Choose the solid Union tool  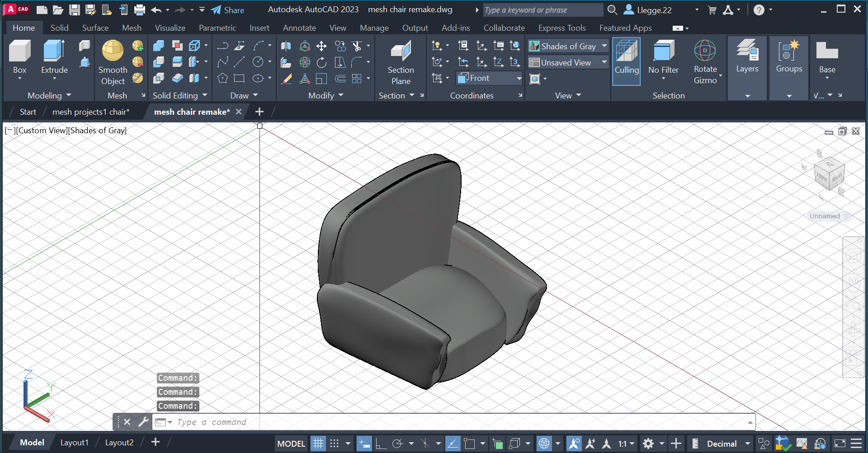(x=159, y=46)
